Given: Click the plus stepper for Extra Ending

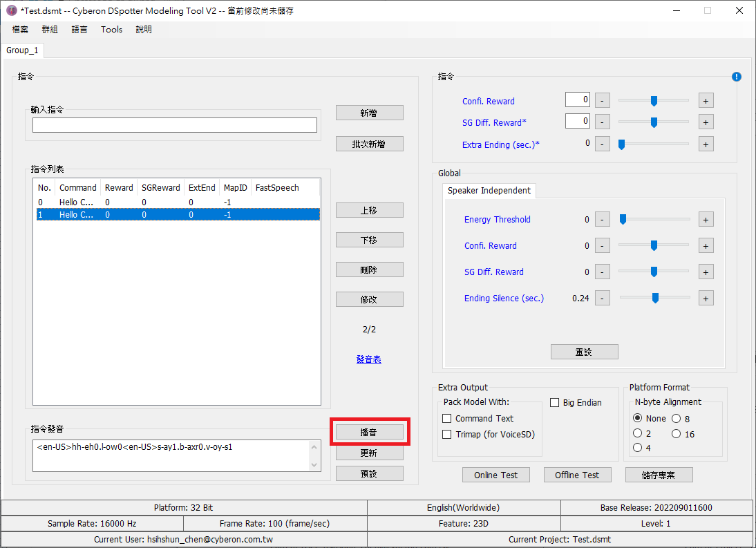Looking at the screenshot, I should (x=705, y=144).
